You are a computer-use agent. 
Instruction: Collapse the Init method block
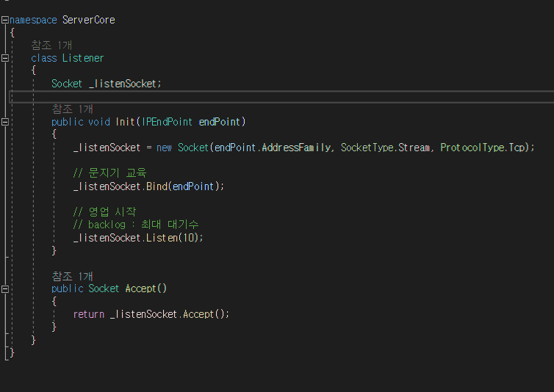coord(5,122)
